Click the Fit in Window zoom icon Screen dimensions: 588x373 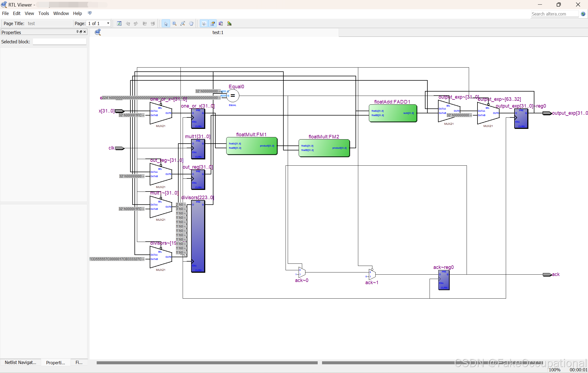click(x=183, y=24)
